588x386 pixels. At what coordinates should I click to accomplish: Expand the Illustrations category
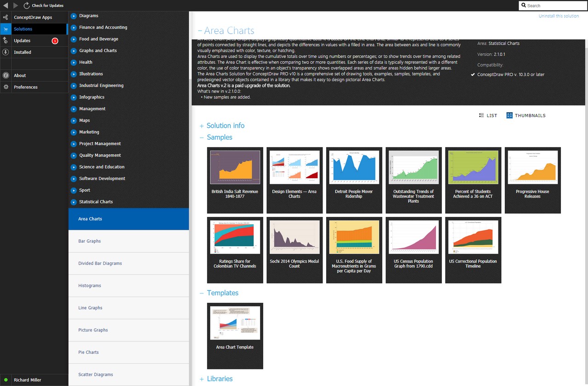coord(73,74)
